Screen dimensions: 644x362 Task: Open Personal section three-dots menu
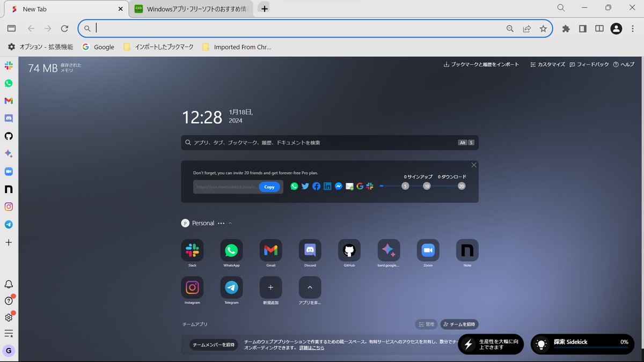pos(221,223)
